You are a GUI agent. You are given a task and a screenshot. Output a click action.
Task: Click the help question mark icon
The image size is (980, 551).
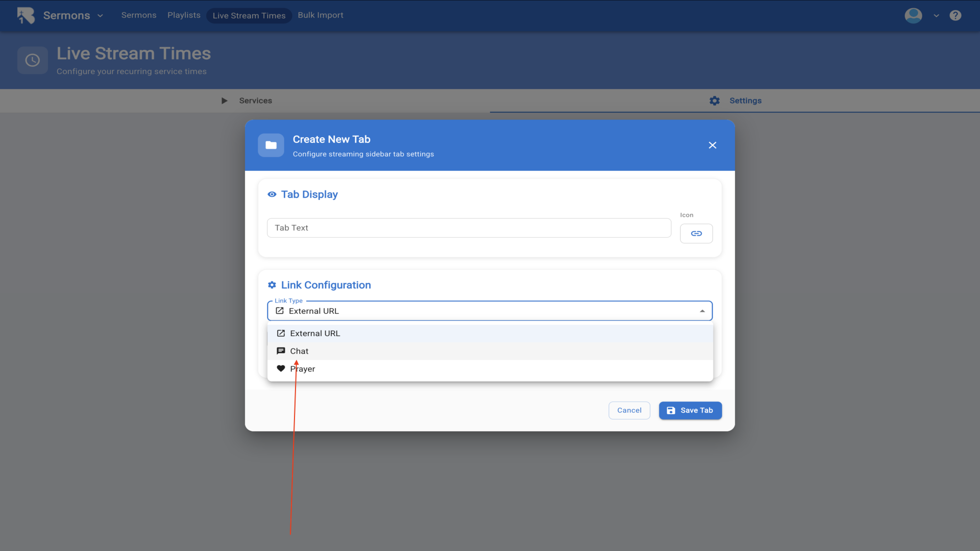click(x=955, y=15)
